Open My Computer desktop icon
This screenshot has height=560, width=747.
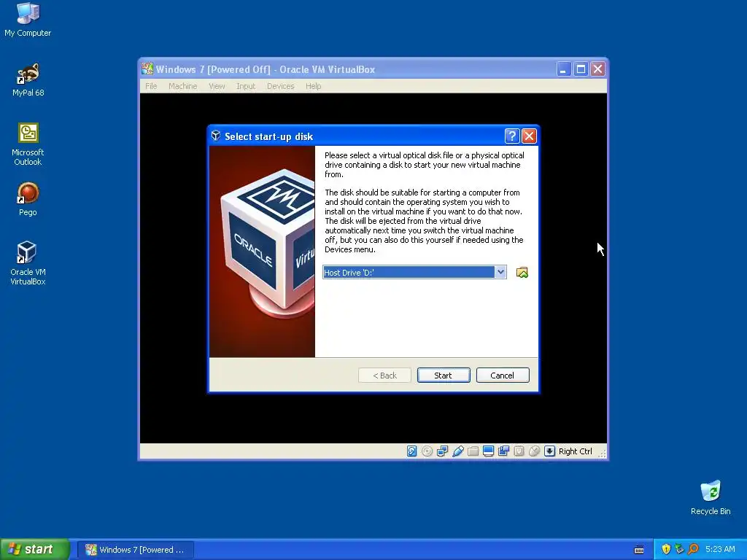(28, 20)
